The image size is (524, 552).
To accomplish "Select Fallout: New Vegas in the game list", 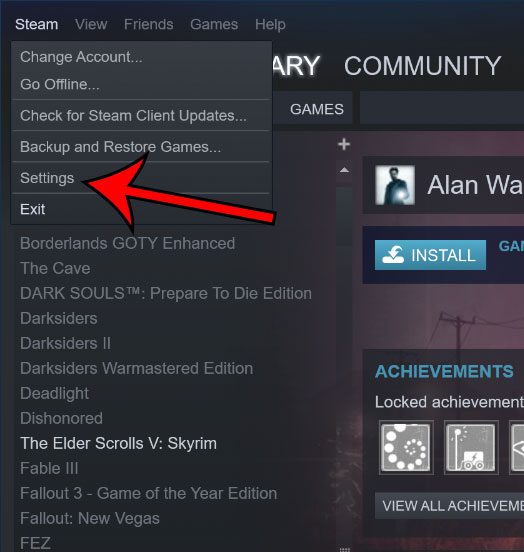I will coord(90,518).
